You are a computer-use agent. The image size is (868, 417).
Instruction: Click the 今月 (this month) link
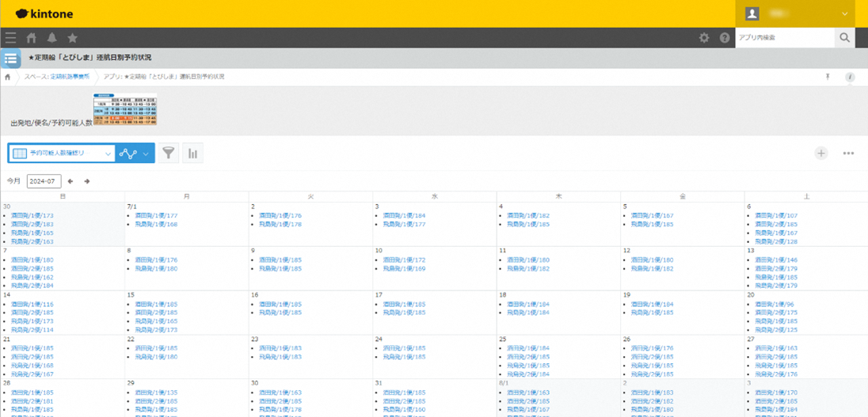click(13, 181)
